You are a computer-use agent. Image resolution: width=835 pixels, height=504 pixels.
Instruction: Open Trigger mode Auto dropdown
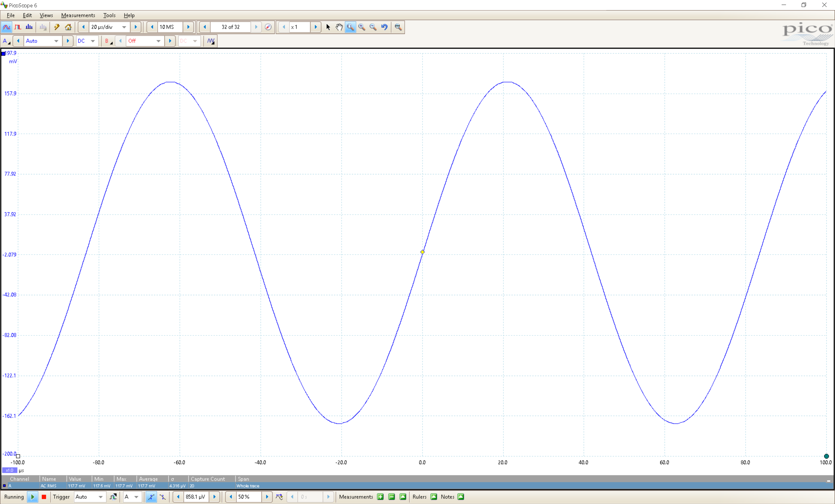coord(101,497)
